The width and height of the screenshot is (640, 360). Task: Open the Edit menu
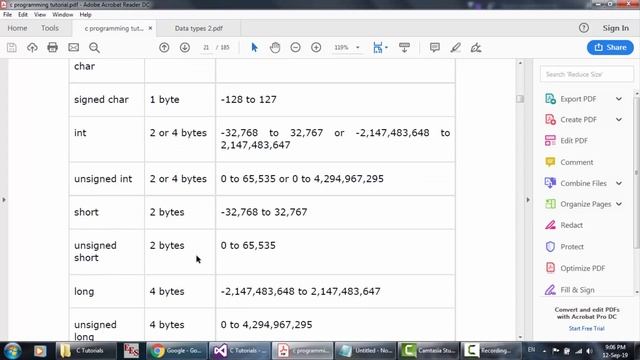23,15
